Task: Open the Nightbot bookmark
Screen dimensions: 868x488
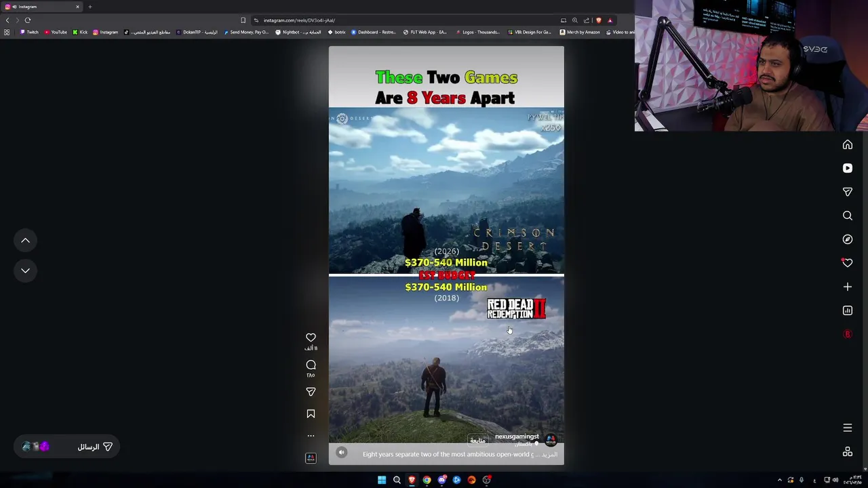Action: click(x=298, y=32)
